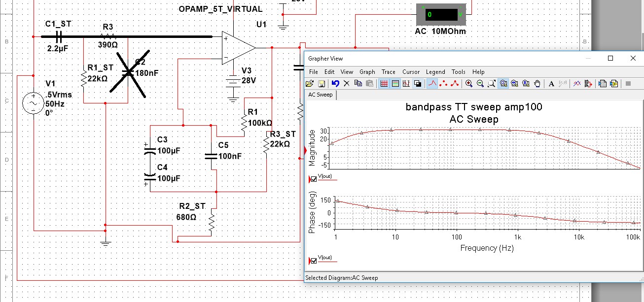Click the 'C4' capacitor label

(162, 168)
